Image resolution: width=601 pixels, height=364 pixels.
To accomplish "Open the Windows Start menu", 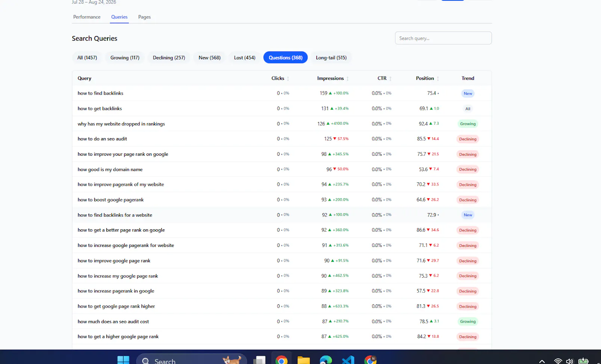I will pyautogui.click(x=123, y=360).
